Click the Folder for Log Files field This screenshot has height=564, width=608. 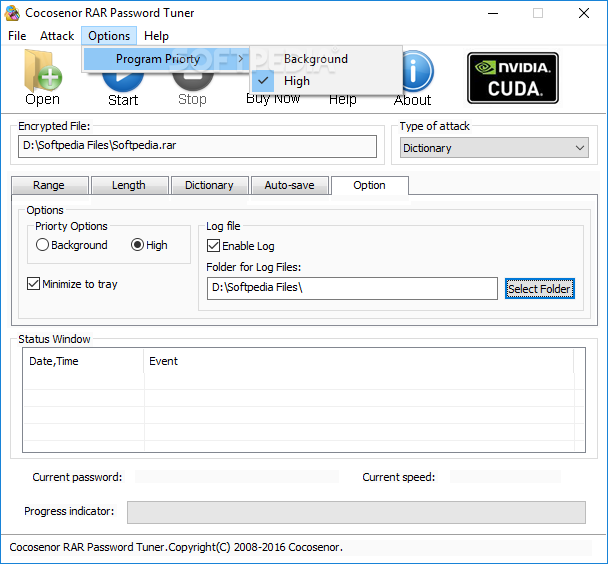(x=352, y=288)
